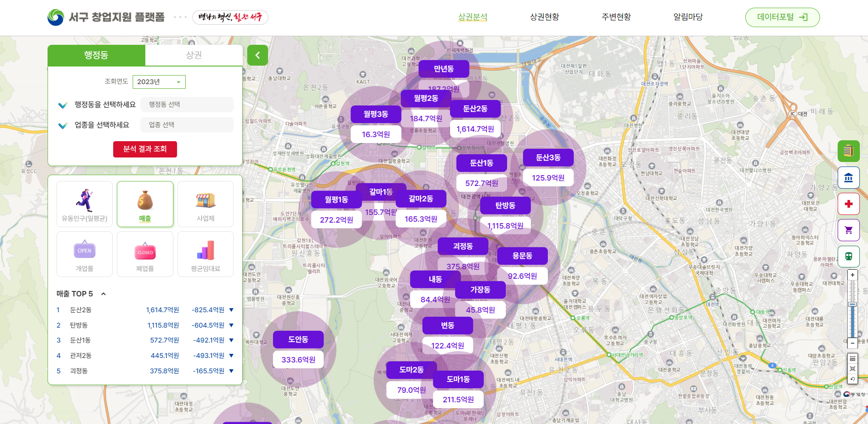The height and width of the screenshot is (424, 868).
Task: Show subway and transit (train icon) layer
Action: [x=849, y=257]
